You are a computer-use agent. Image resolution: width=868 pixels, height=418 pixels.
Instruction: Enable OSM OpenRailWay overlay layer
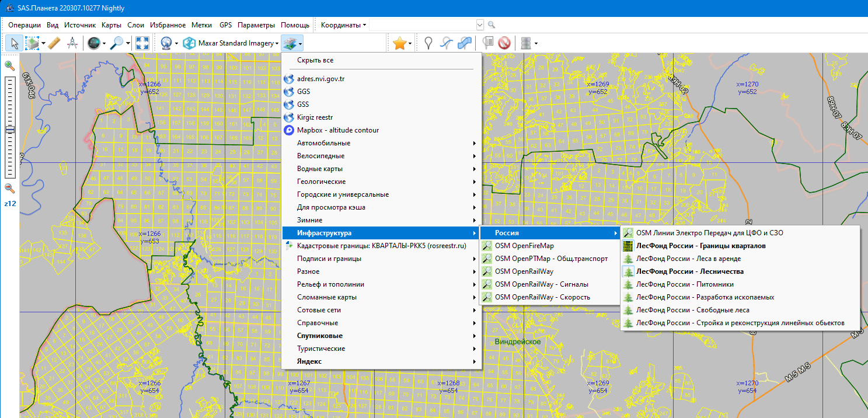(524, 271)
